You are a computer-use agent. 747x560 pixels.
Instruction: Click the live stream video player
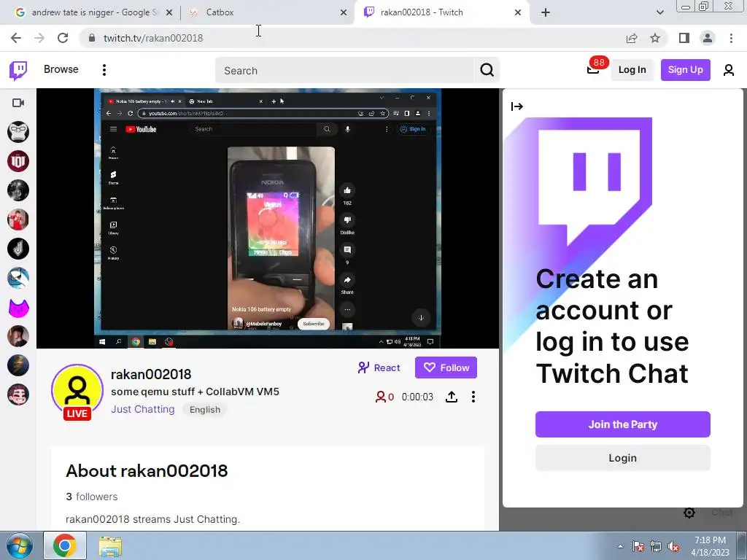268,219
